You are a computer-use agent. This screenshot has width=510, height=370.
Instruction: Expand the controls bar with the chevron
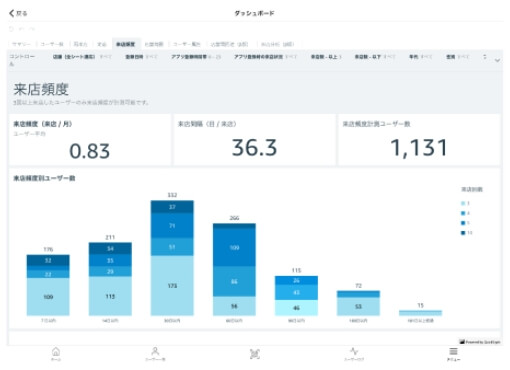pyautogui.click(x=497, y=60)
